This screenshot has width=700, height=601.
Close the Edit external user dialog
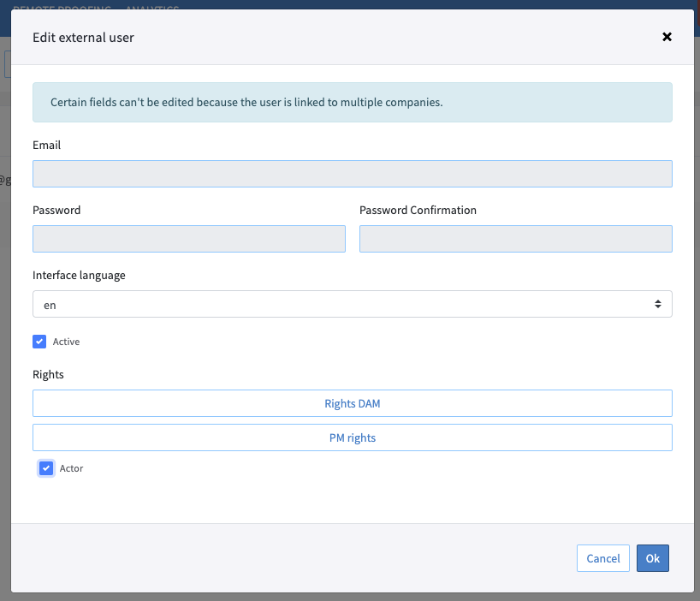[667, 37]
